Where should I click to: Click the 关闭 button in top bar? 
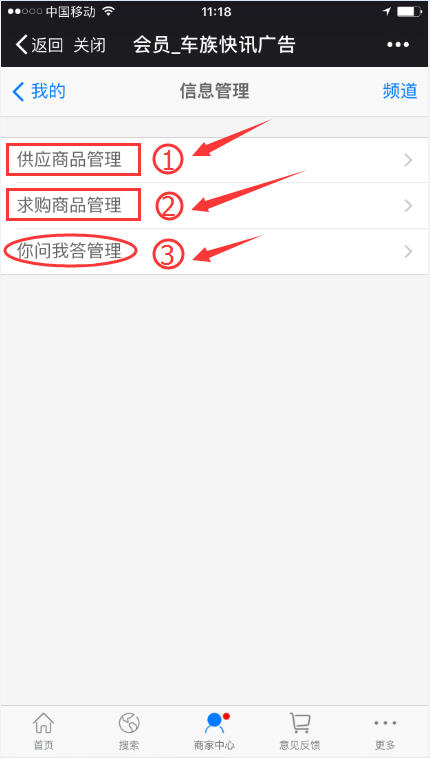point(89,45)
